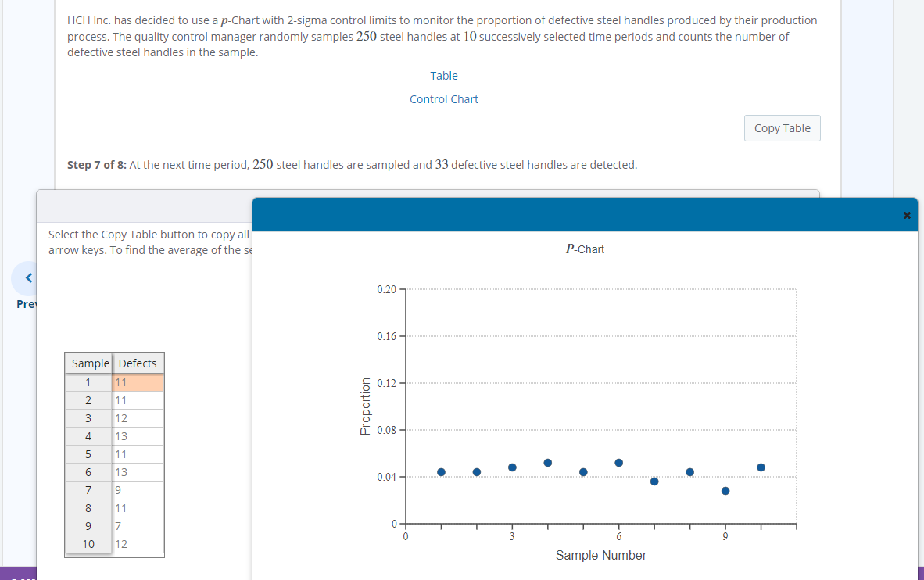Select the Sample column header

89,363
